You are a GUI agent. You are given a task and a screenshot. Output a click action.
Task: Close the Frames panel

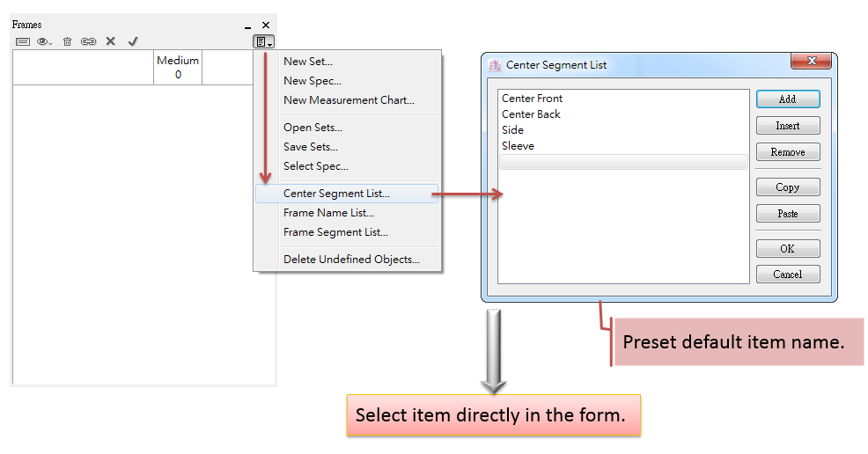(266, 26)
